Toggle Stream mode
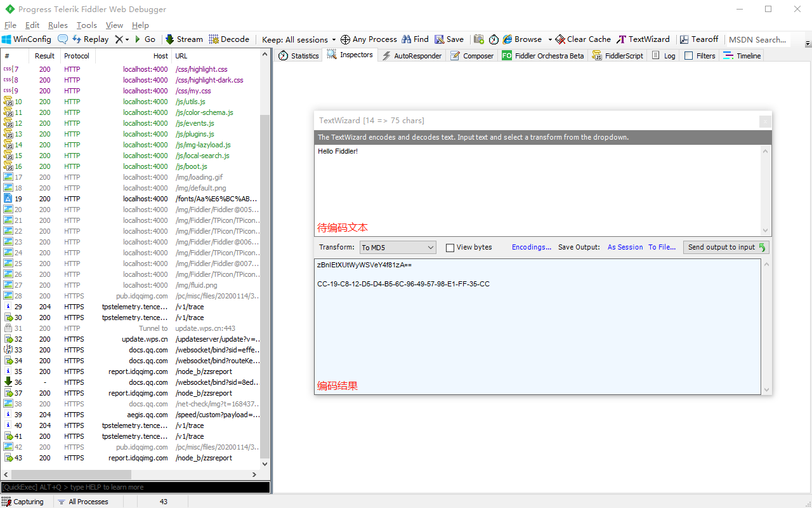Viewport: 812px width, 508px height. 184,39
